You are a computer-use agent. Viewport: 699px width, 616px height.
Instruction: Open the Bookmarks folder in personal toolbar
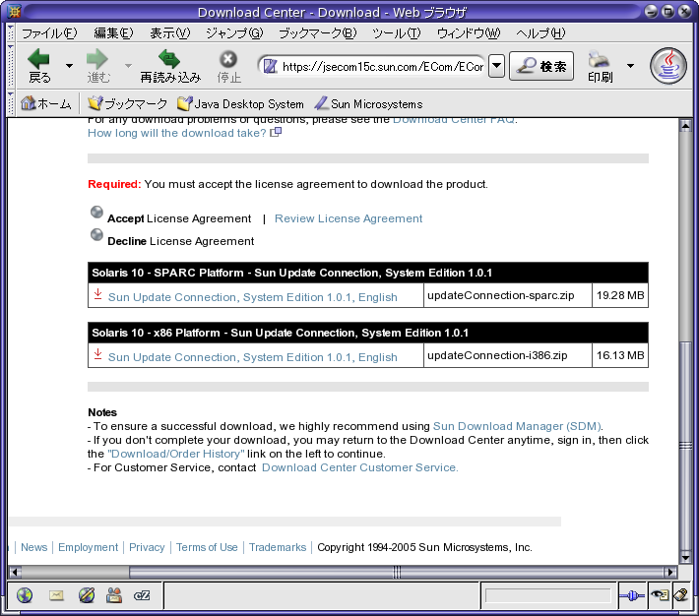pos(127,104)
